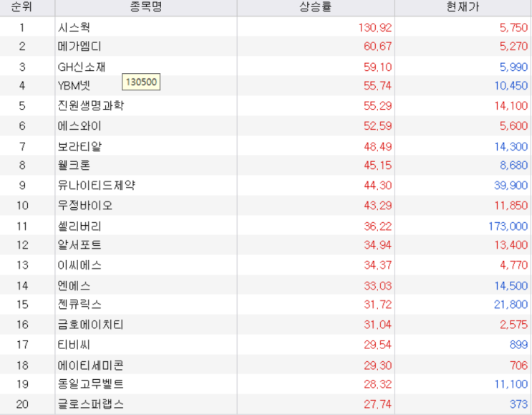Click the rise rate 31.04

(x=377, y=325)
